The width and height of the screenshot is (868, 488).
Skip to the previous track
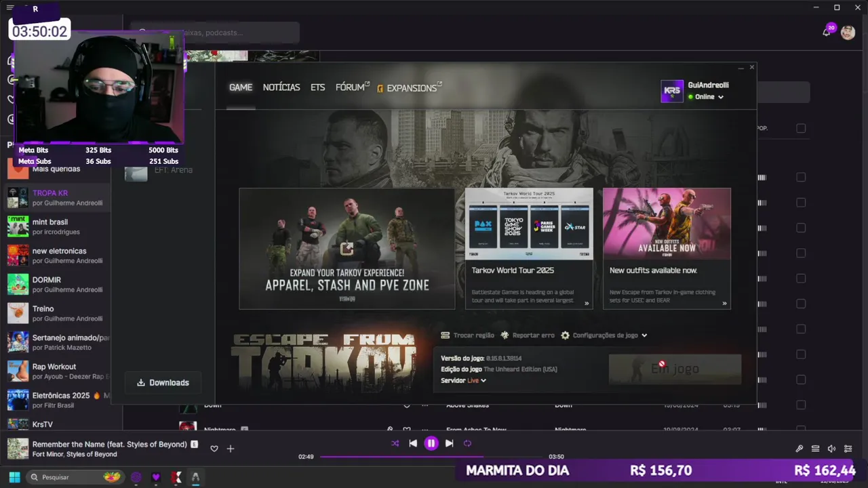[413, 443]
